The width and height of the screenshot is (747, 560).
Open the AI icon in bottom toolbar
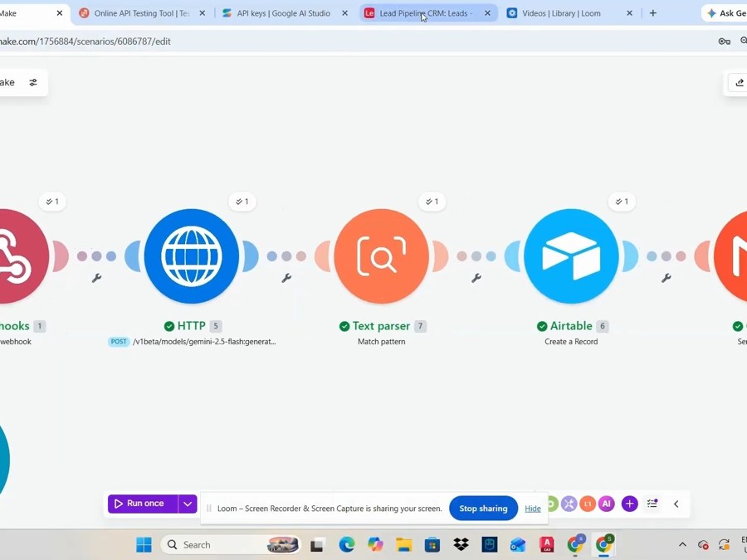click(x=606, y=504)
